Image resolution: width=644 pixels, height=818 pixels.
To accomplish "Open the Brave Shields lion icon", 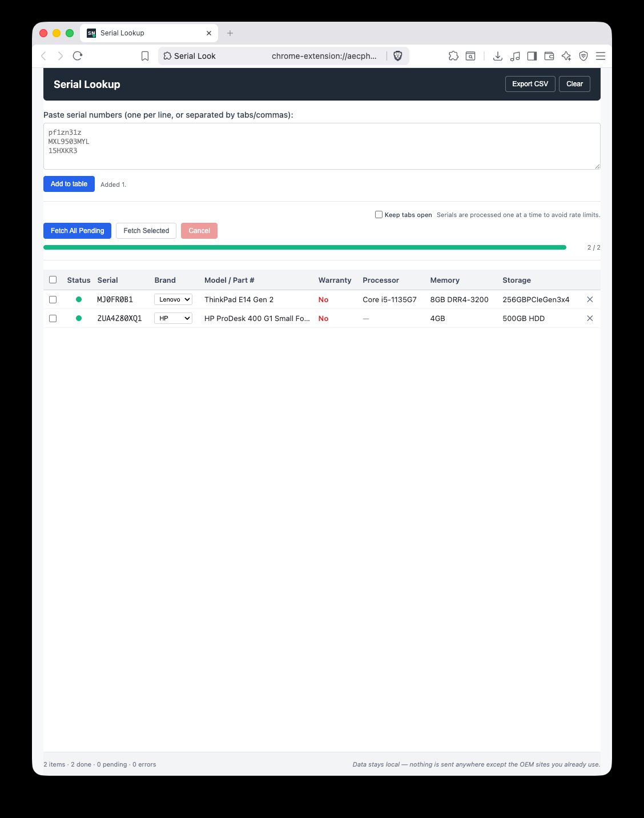I will pos(398,56).
